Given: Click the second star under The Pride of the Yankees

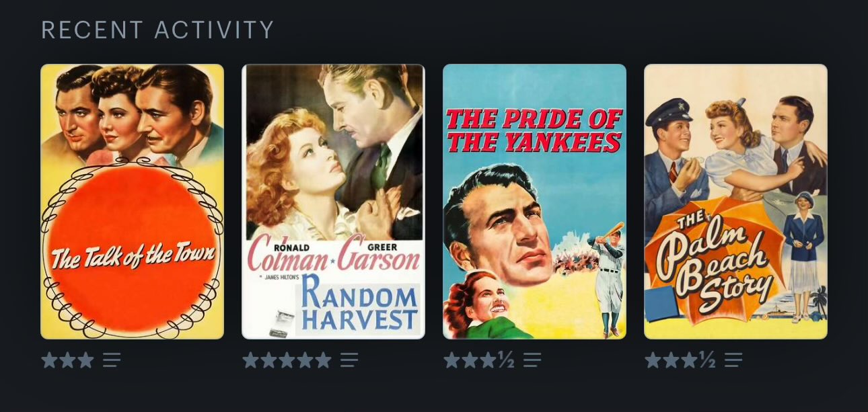Looking at the screenshot, I should [x=470, y=361].
